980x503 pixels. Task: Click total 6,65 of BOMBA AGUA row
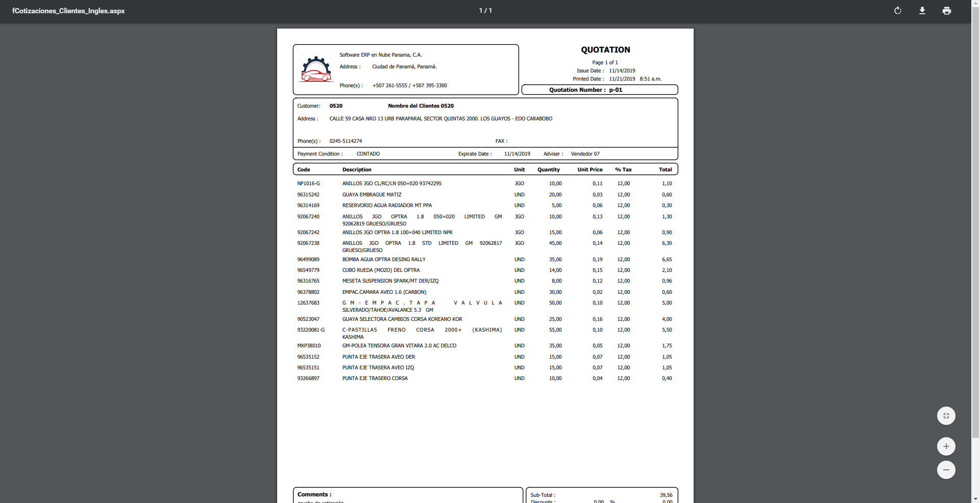[667, 259]
